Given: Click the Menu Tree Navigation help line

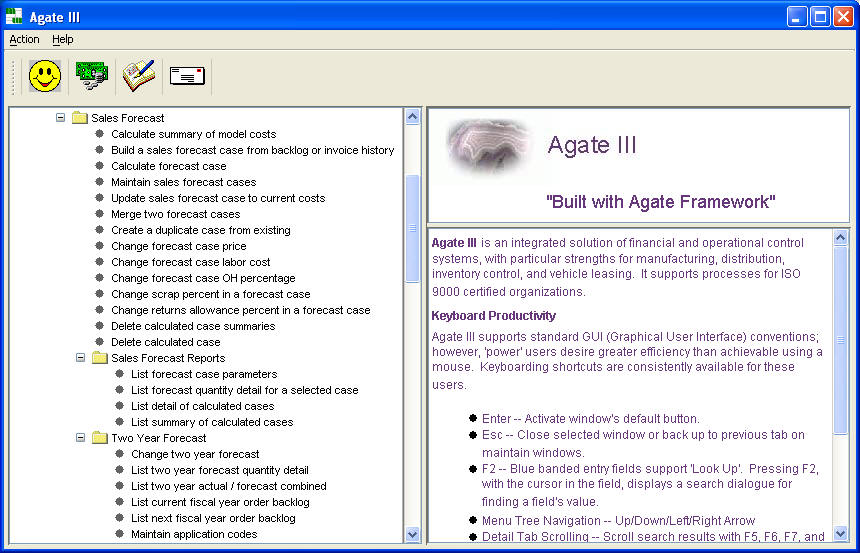Looking at the screenshot, I should (618, 521).
